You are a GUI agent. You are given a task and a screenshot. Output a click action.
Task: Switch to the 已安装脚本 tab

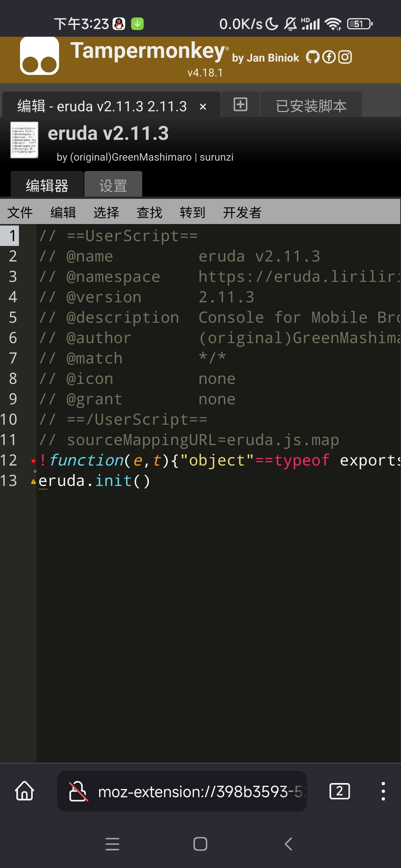311,105
